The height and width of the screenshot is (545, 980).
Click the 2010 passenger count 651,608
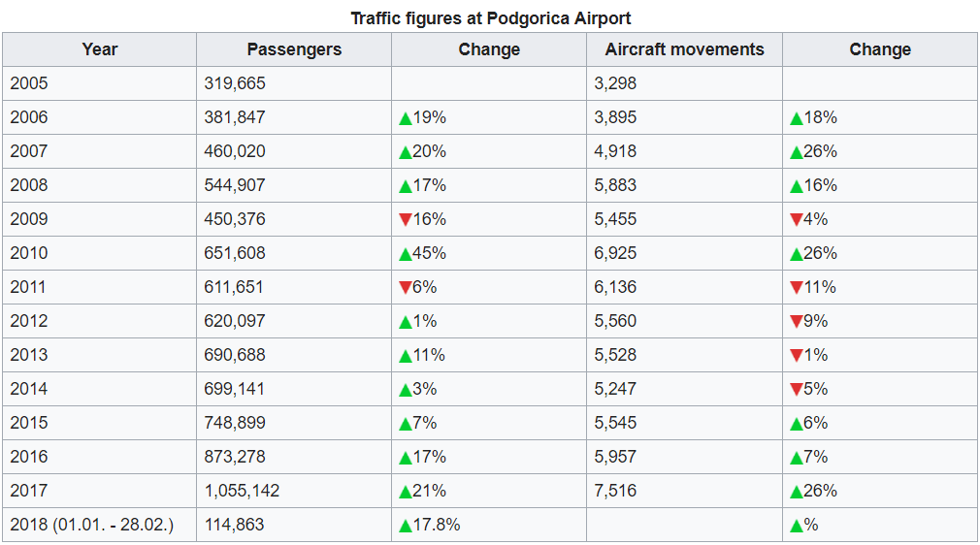point(235,253)
